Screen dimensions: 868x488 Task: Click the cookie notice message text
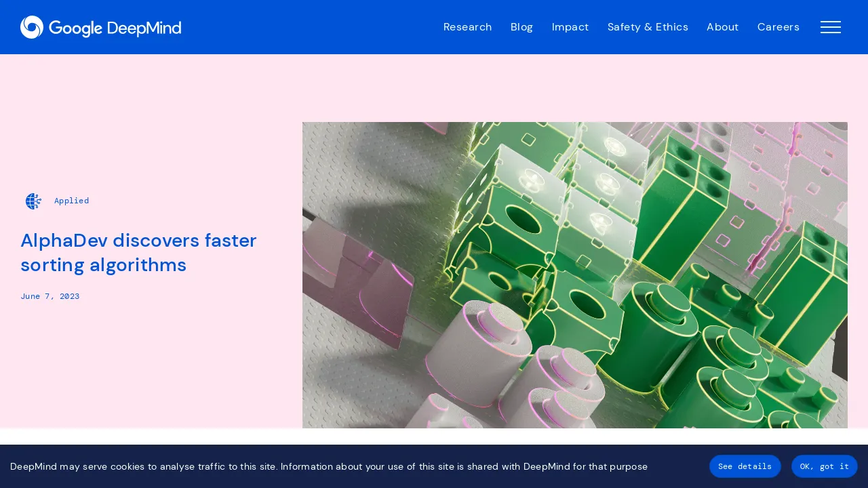click(329, 466)
